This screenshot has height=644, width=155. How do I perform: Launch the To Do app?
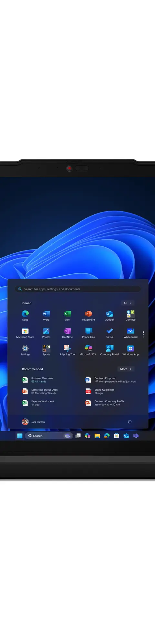pos(109,333)
